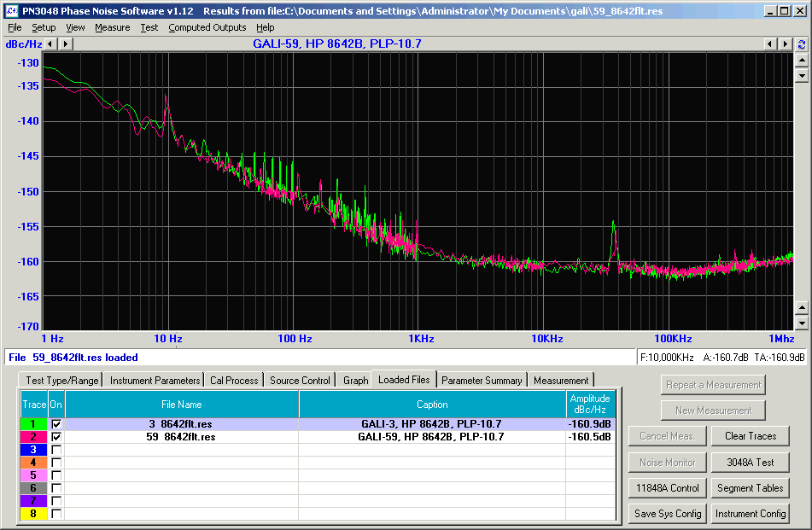812x530 pixels.
Task: Choose the yellow trace 8 color cell
Action: [x=33, y=514]
